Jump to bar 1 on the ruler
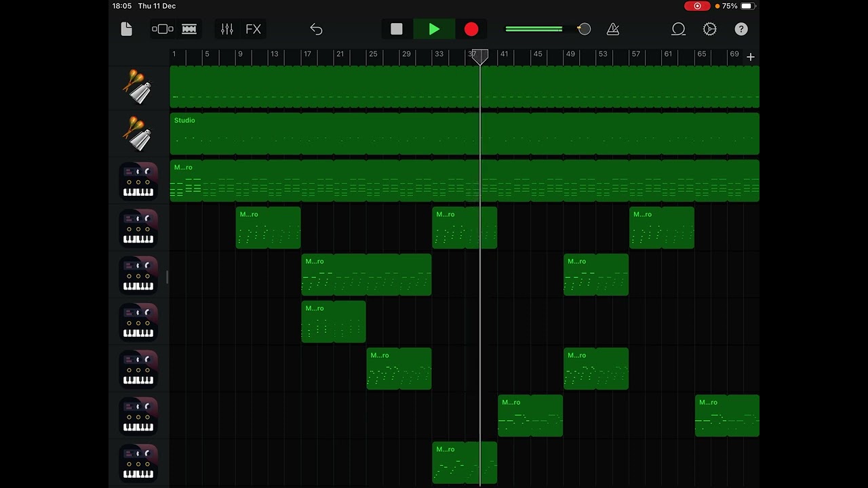 (x=174, y=54)
